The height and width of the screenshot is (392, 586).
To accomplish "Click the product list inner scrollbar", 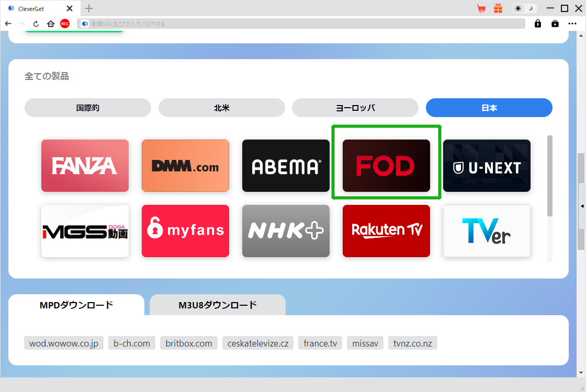I will (x=549, y=176).
